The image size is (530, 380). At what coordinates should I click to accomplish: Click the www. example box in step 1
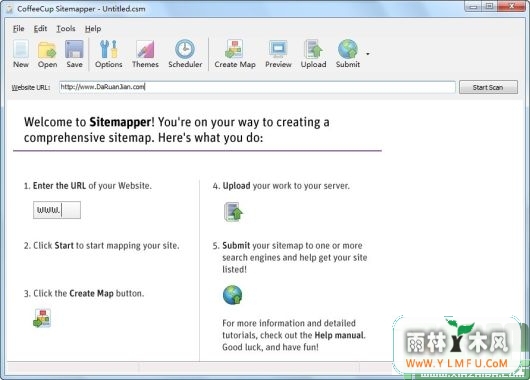coord(57,210)
